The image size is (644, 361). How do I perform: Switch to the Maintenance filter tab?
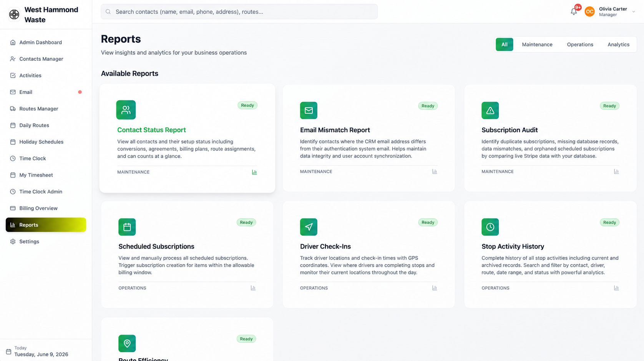(537, 45)
